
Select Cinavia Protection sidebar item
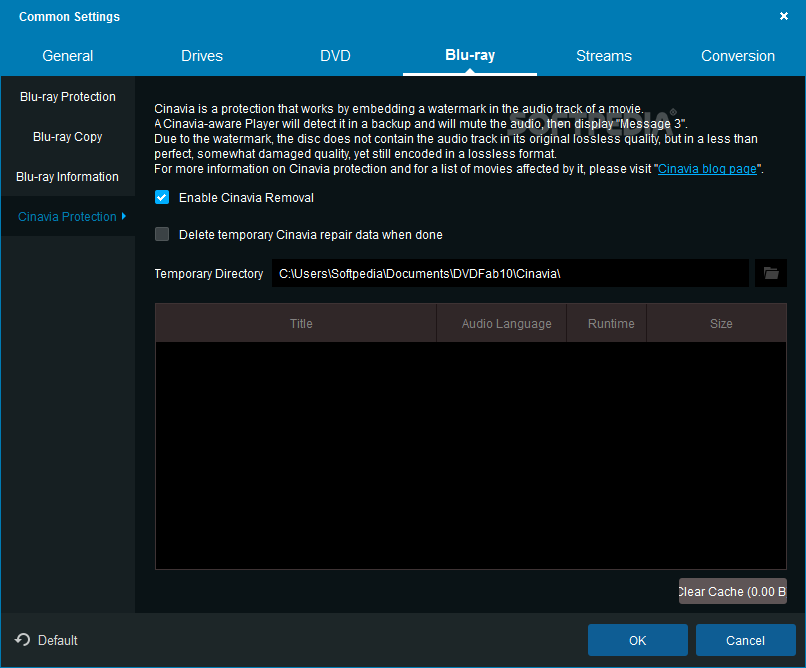tap(68, 216)
